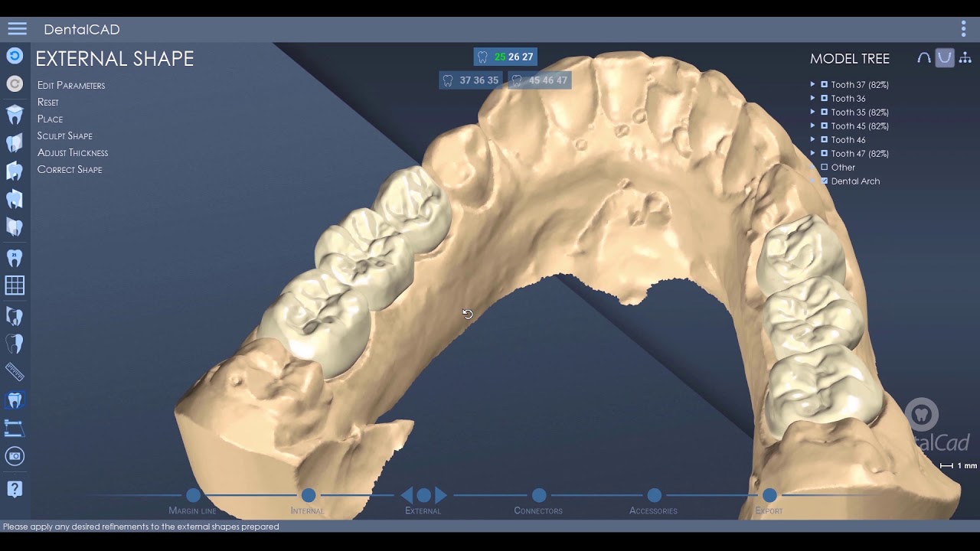This screenshot has width=980, height=551.
Task: Select the ruler measurement tool
Action: click(x=15, y=372)
